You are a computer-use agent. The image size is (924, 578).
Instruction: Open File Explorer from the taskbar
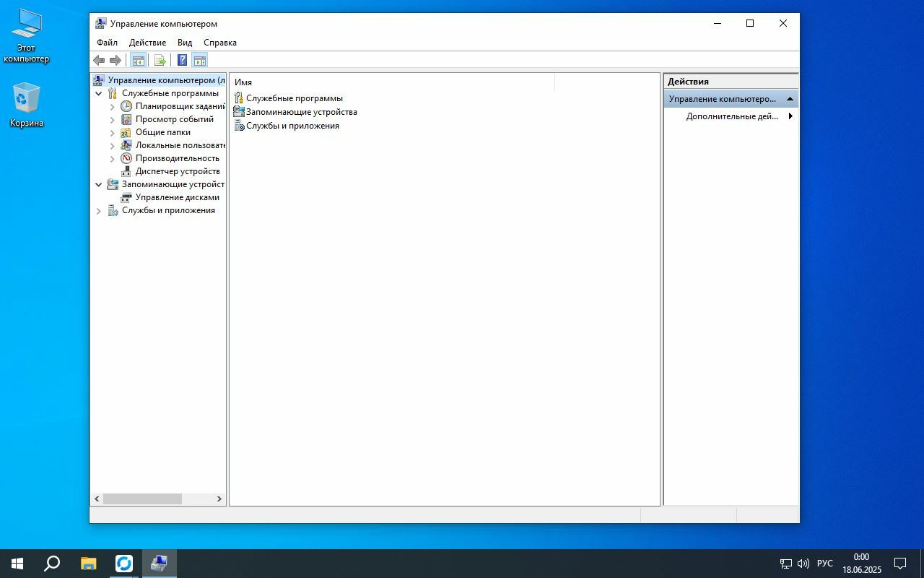click(x=88, y=564)
